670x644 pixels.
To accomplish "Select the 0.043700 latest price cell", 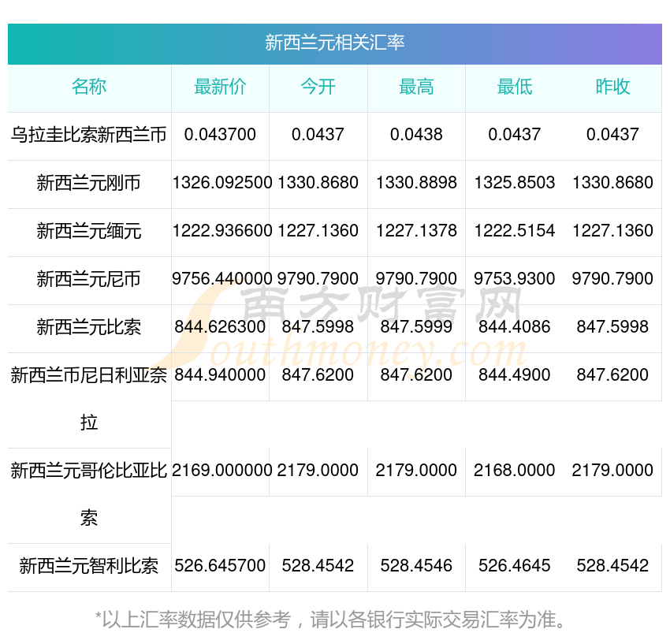I will (x=220, y=135).
